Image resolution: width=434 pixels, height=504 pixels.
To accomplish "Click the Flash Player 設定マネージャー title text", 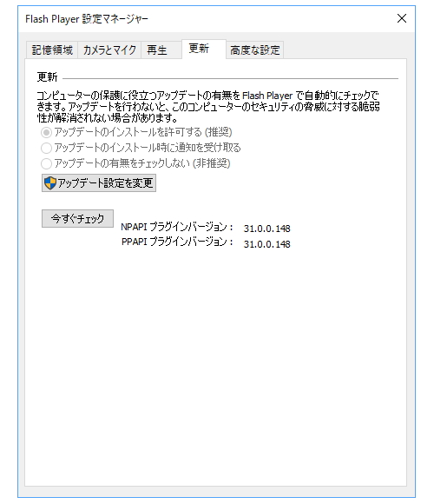I will click(87, 19).
